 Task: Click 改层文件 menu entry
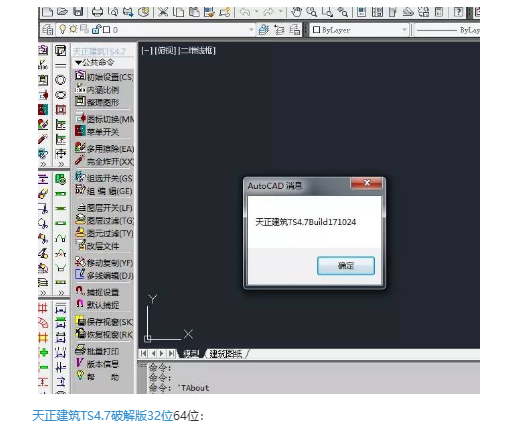pos(97,246)
